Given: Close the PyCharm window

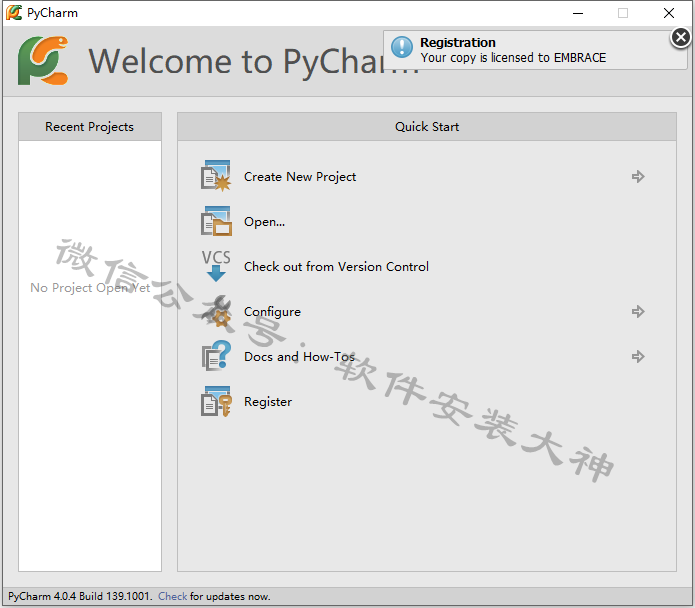Looking at the screenshot, I should click(x=668, y=13).
